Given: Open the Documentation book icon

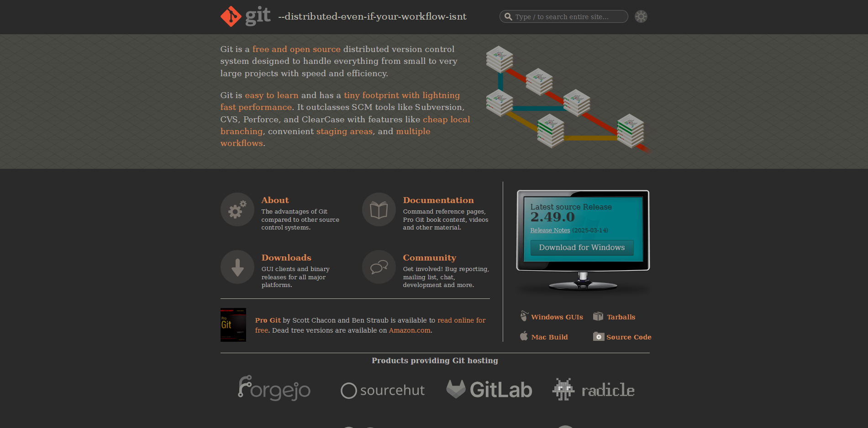Looking at the screenshot, I should (379, 209).
